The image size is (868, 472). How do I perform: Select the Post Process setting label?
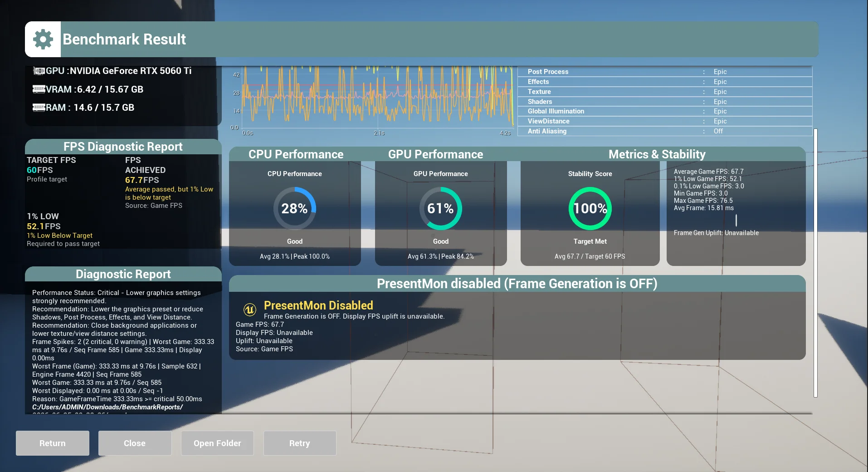[548, 72]
